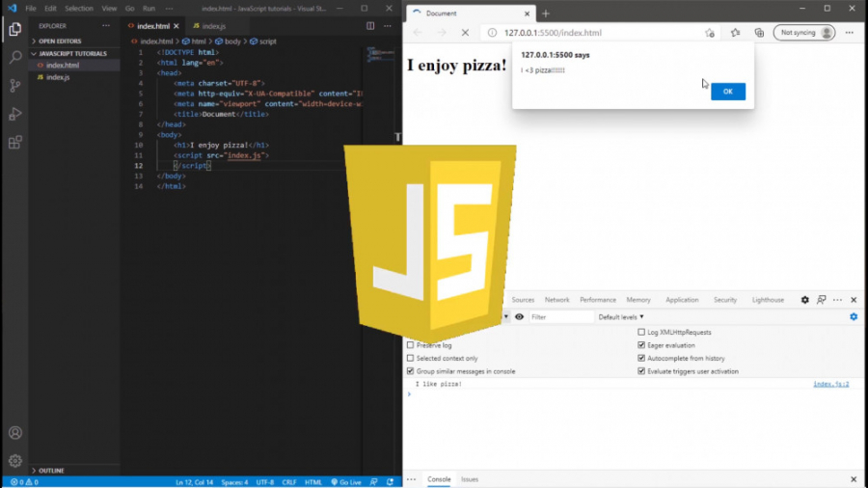Screen dimensions: 868x488
Task: Switch to the Network DevTools tab
Action: 556,300
